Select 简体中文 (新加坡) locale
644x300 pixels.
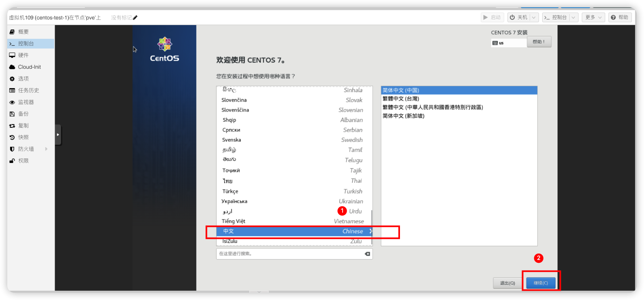[x=459, y=116]
